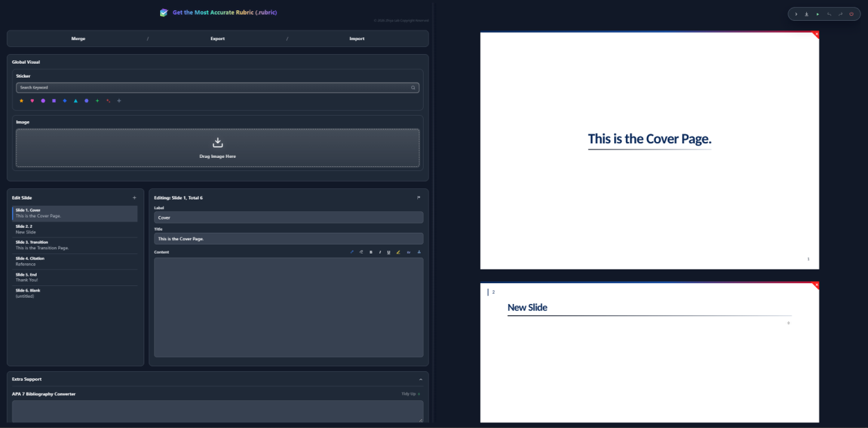
Task: Open the Drag Image Here upload area
Action: click(x=218, y=148)
